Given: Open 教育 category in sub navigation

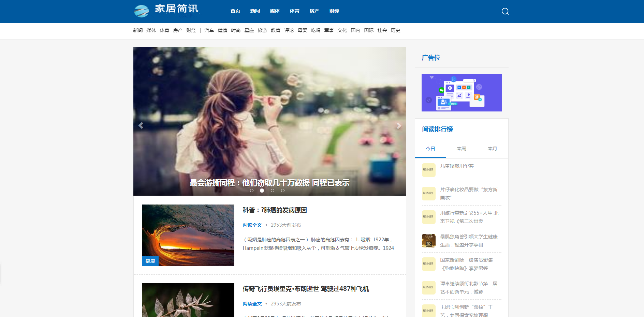Looking at the screenshot, I should point(276,30).
